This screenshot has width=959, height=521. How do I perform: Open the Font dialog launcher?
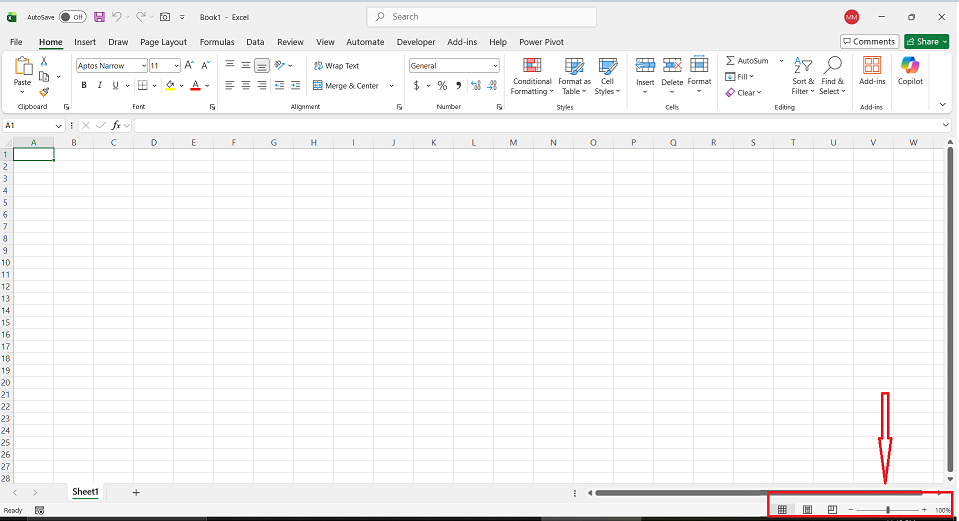[212, 107]
